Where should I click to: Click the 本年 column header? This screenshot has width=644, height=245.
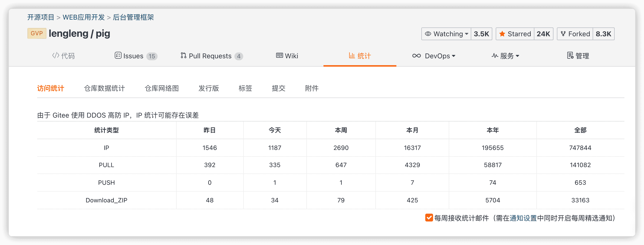click(493, 130)
